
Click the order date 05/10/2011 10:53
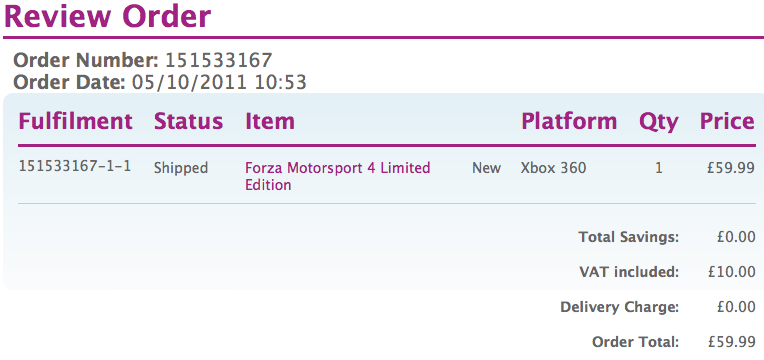(219, 82)
